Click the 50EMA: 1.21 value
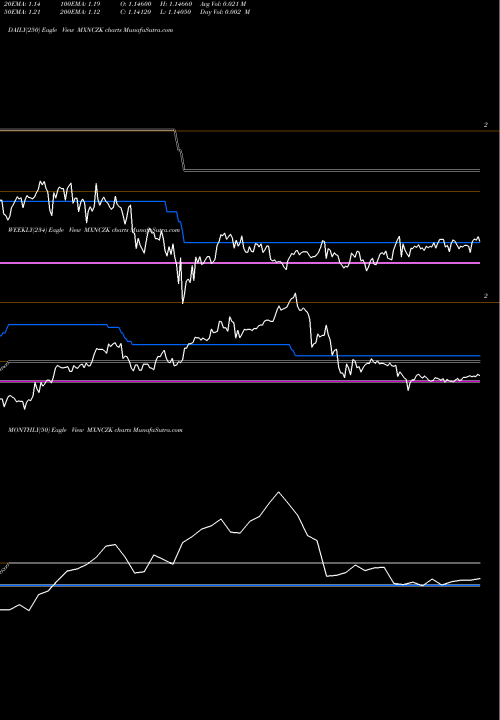500x720 pixels. point(22,12)
